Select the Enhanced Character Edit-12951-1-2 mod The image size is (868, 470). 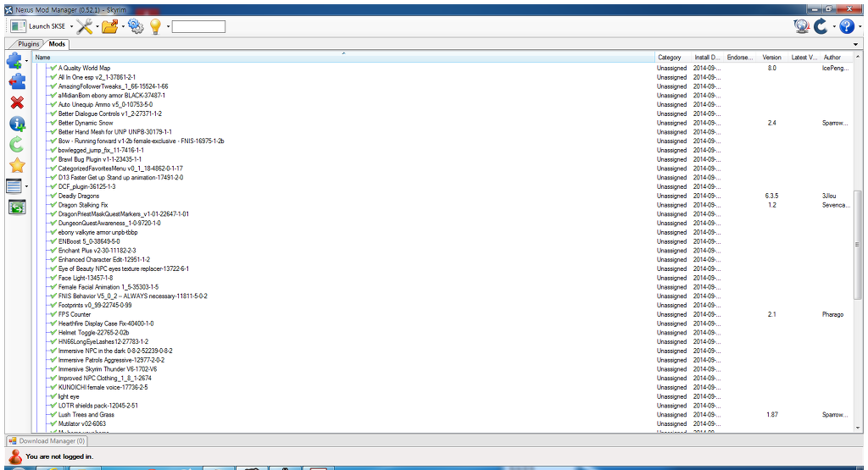coord(104,259)
